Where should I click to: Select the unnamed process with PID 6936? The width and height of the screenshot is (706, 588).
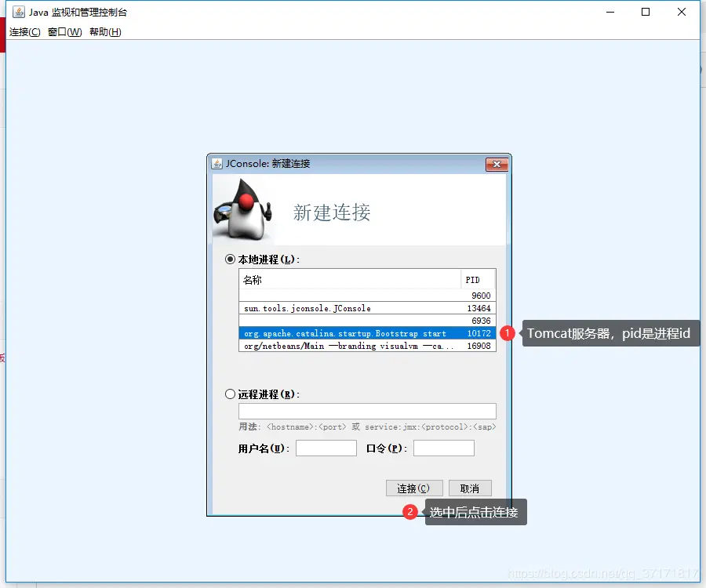pyautogui.click(x=367, y=321)
